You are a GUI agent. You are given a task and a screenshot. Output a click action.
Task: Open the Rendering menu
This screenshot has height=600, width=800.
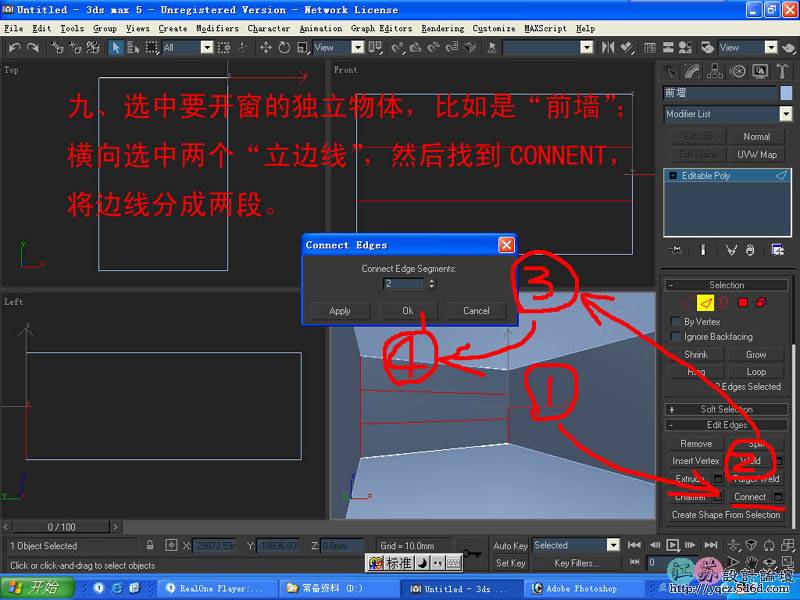point(442,29)
